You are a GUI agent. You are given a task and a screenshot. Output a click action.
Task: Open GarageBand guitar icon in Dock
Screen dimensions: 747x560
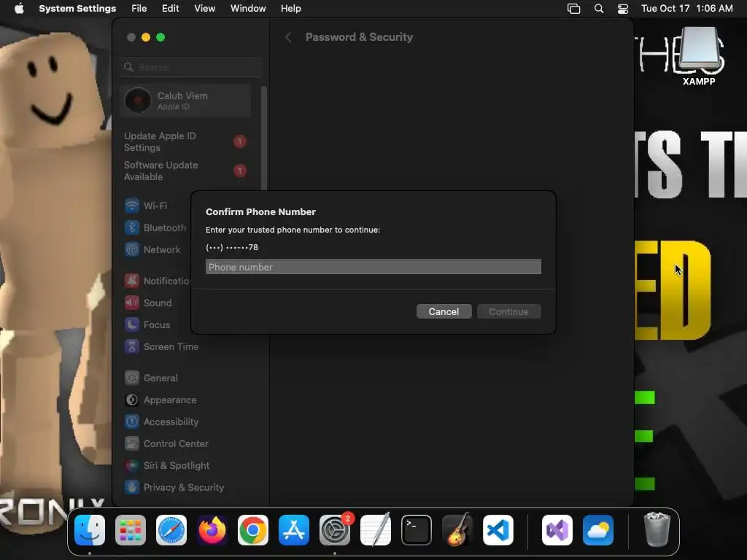[457, 530]
